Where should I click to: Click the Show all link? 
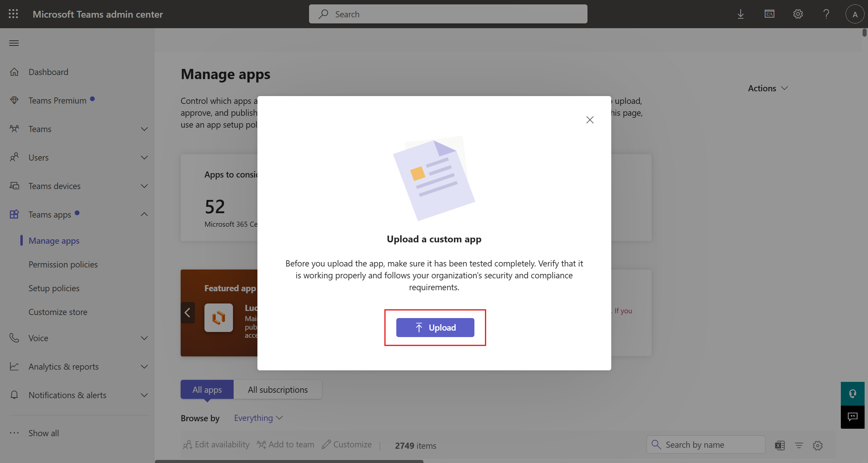[43, 432]
